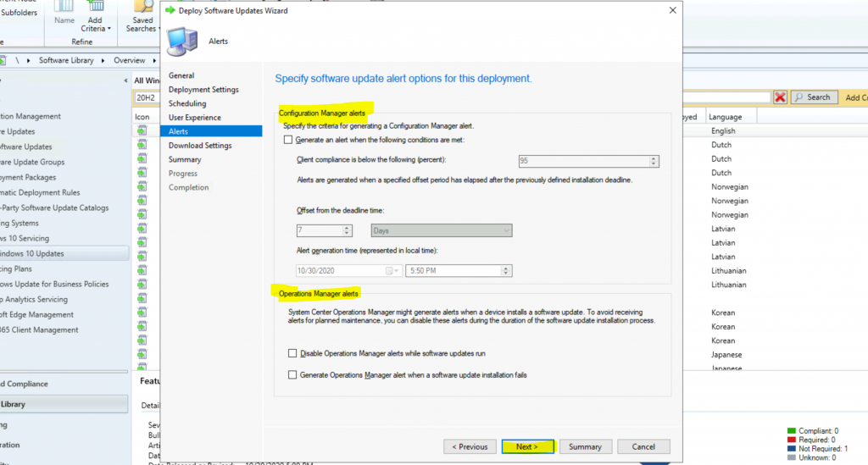868x465 pixels.
Task: Go to the Scheduling wizard page
Action: [x=187, y=103]
